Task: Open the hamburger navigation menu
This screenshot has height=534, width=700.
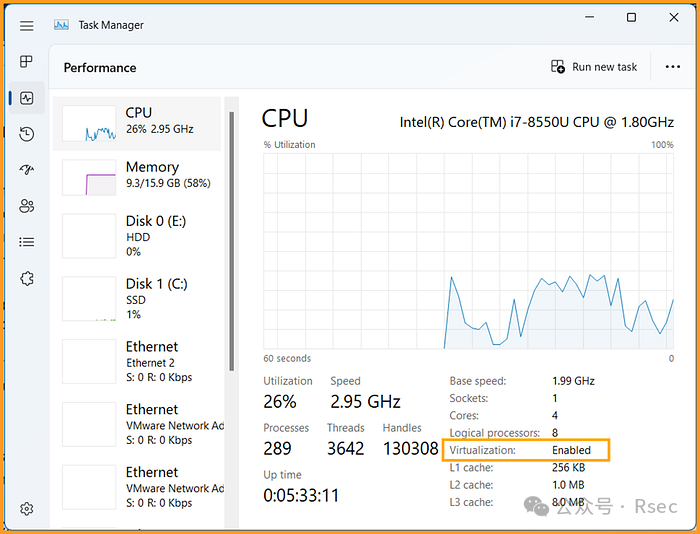Action: click(x=27, y=25)
